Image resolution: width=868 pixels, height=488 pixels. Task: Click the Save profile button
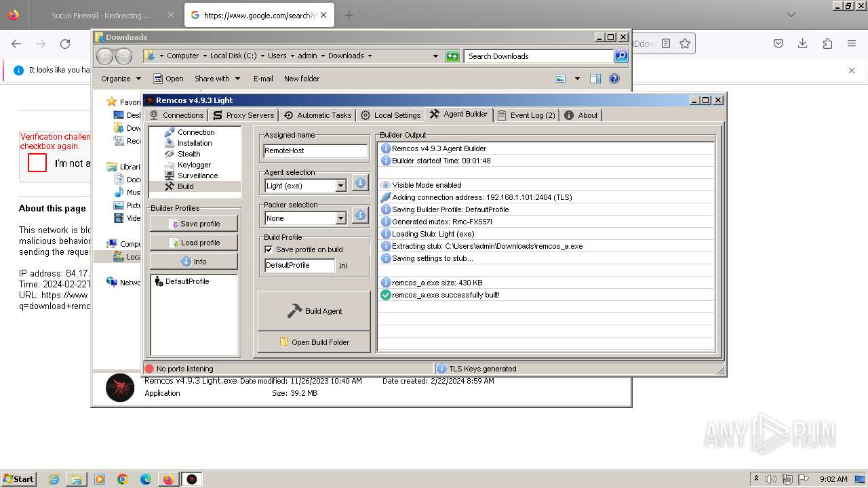tap(194, 224)
